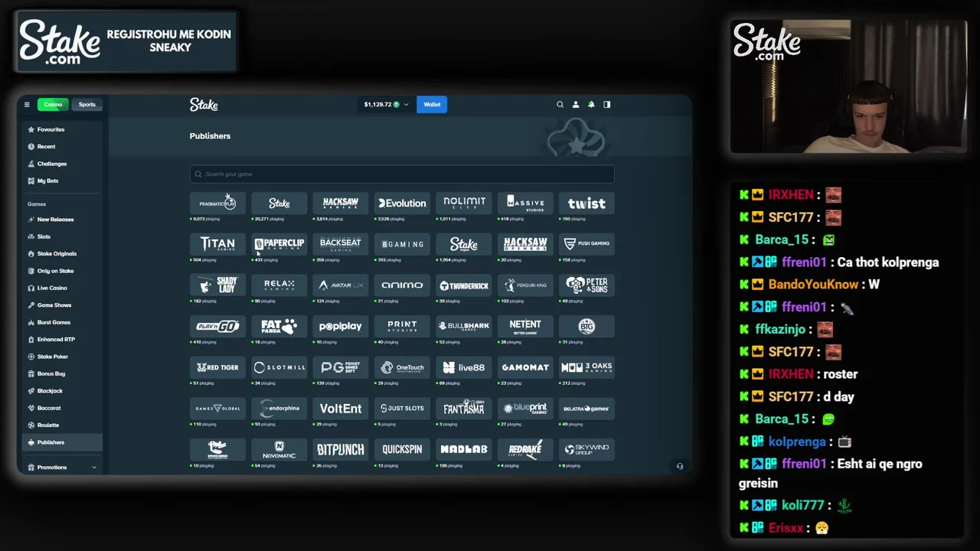Screen dimensions: 980x551
Task: Open the user profile icon
Action: pos(576,104)
